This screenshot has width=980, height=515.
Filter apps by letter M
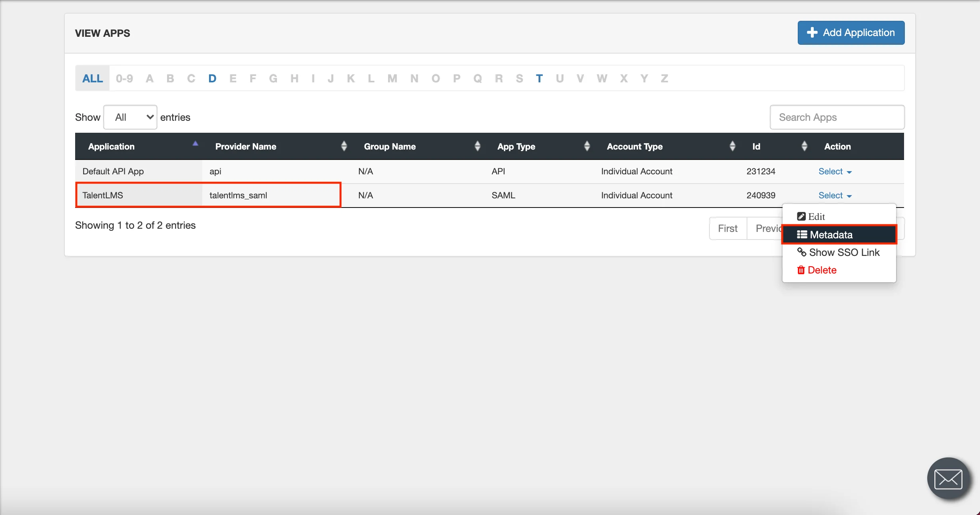click(392, 78)
